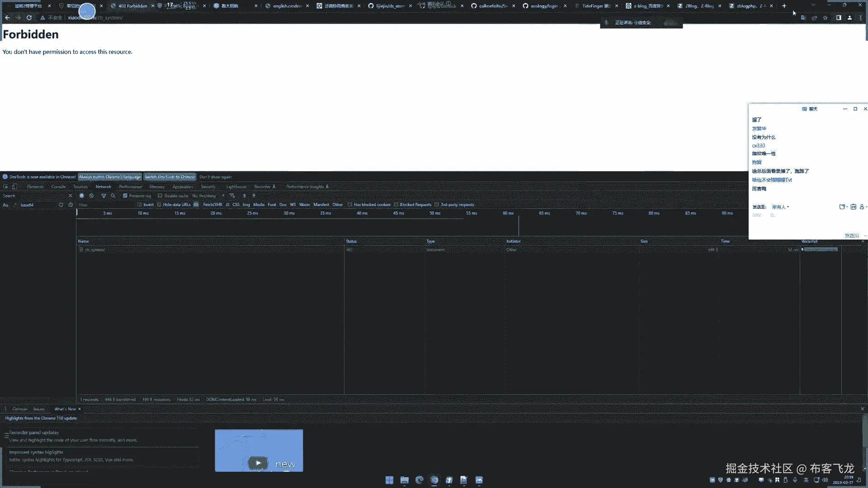Check the Disable cache checkbox

(x=160, y=196)
